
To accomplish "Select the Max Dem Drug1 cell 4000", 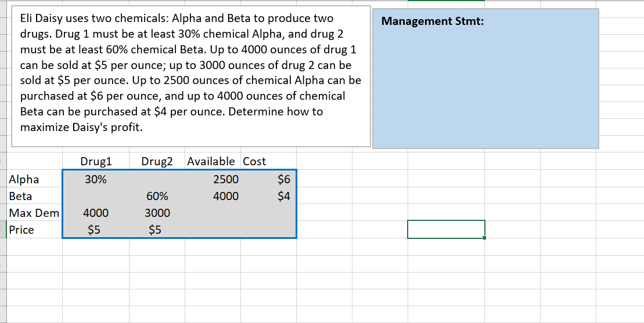I will click(x=96, y=213).
